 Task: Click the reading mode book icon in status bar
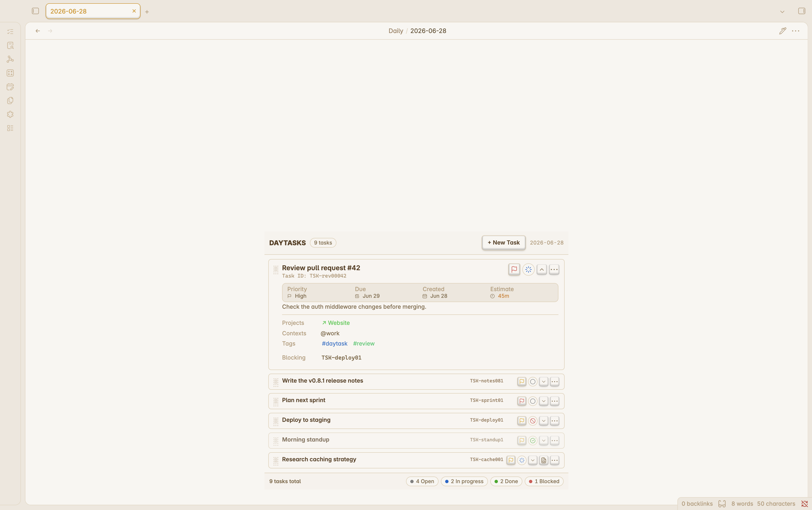tap(722, 504)
